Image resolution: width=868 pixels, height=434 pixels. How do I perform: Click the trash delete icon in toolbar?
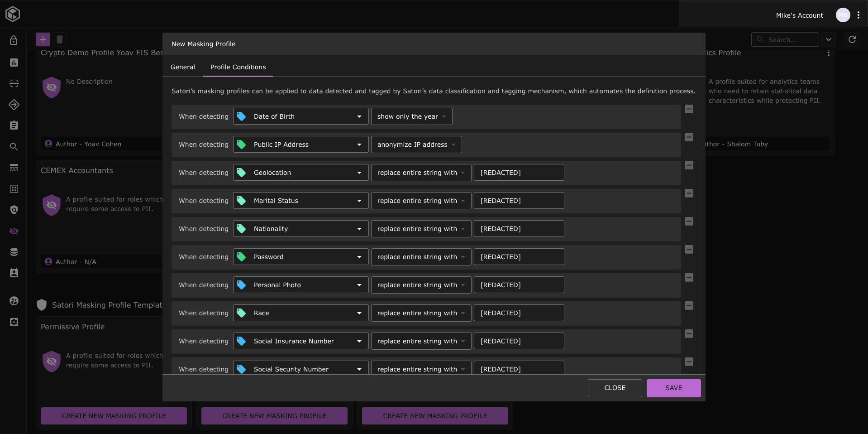(x=60, y=39)
